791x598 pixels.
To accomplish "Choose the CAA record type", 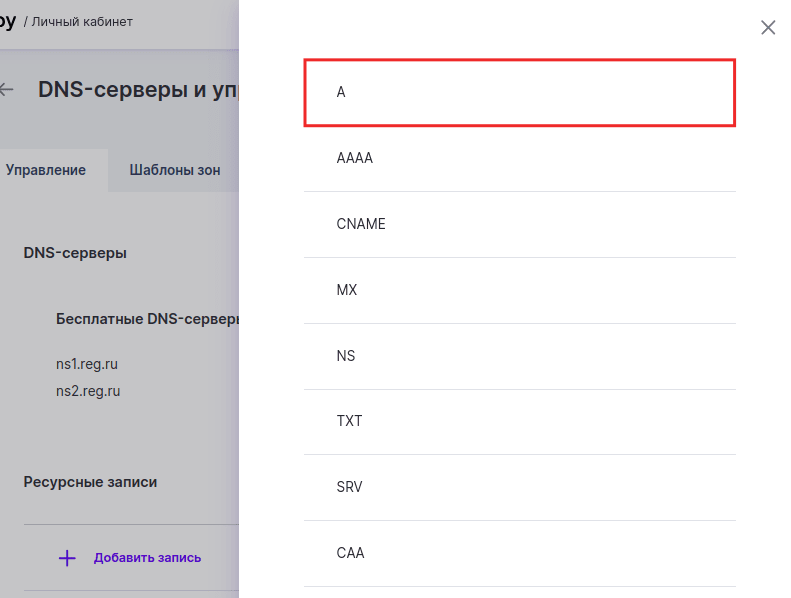I will (520, 554).
